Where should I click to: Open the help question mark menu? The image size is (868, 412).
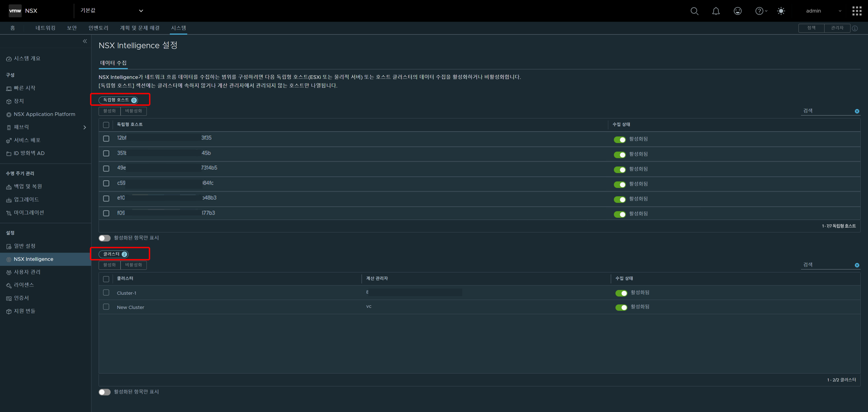click(x=761, y=11)
